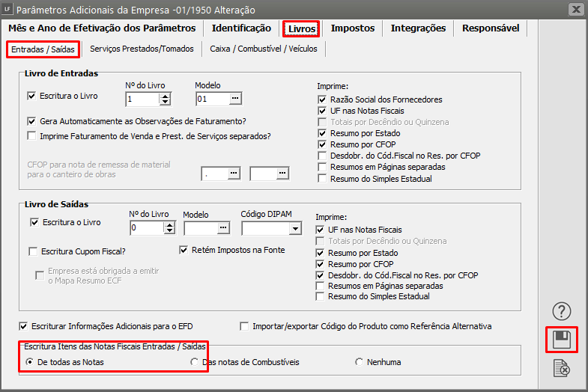Select the Nenhuma radio option
Viewport: 588px width, 392px height.
[360, 362]
